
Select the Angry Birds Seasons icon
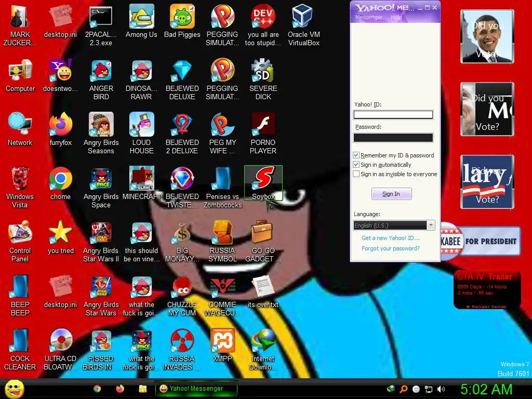coord(101,134)
